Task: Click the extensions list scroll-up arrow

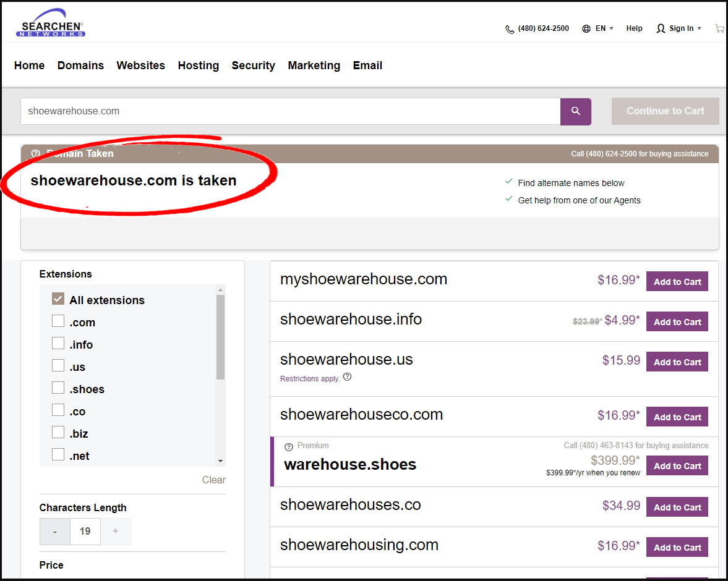Action: 221,290
